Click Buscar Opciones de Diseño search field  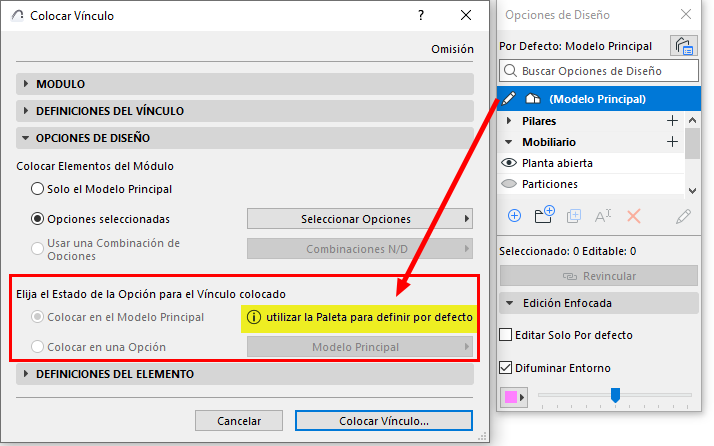(x=599, y=71)
